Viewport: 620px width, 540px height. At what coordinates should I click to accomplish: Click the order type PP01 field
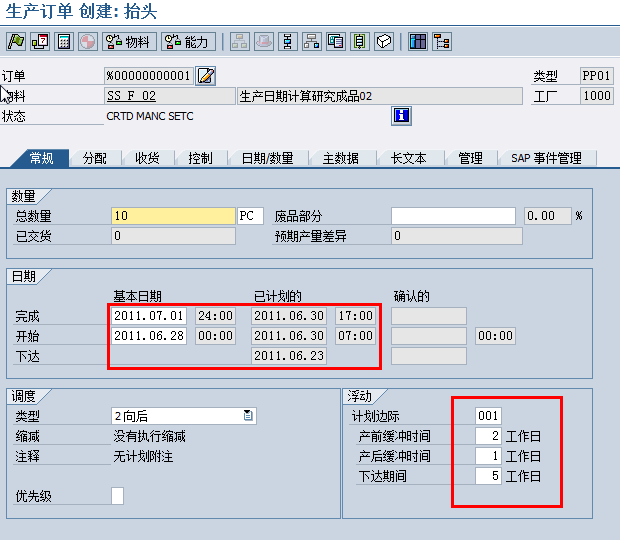(x=597, y=76)
